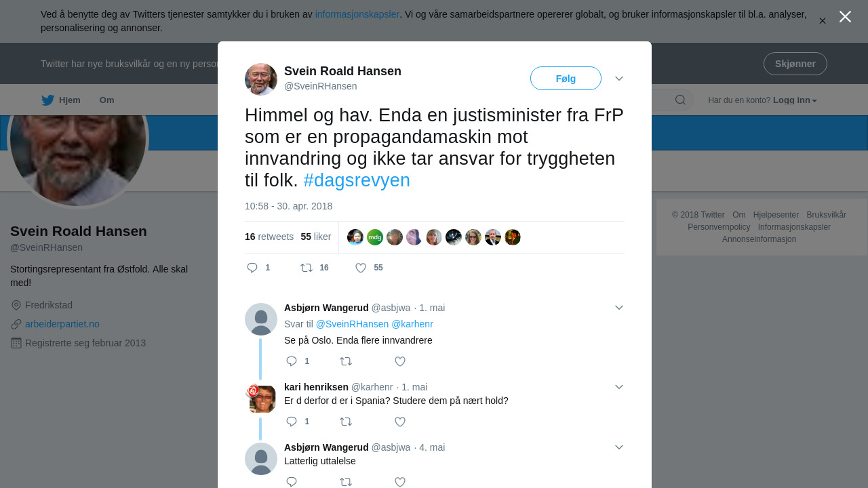Open the dropdown chevron beside Følg button
868x488 pixels.
(x=619, y=79)
